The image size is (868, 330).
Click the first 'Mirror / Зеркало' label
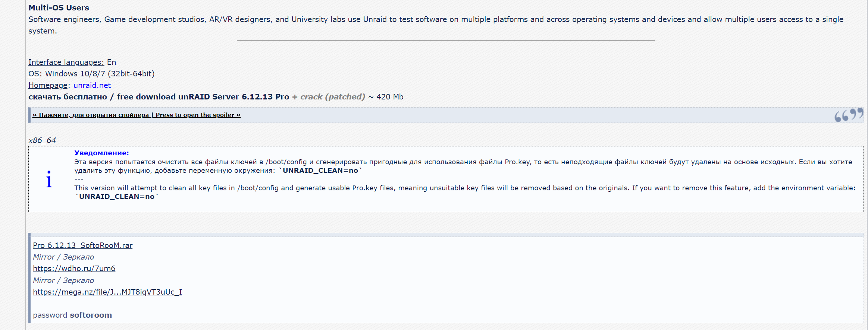coord(63,257)
